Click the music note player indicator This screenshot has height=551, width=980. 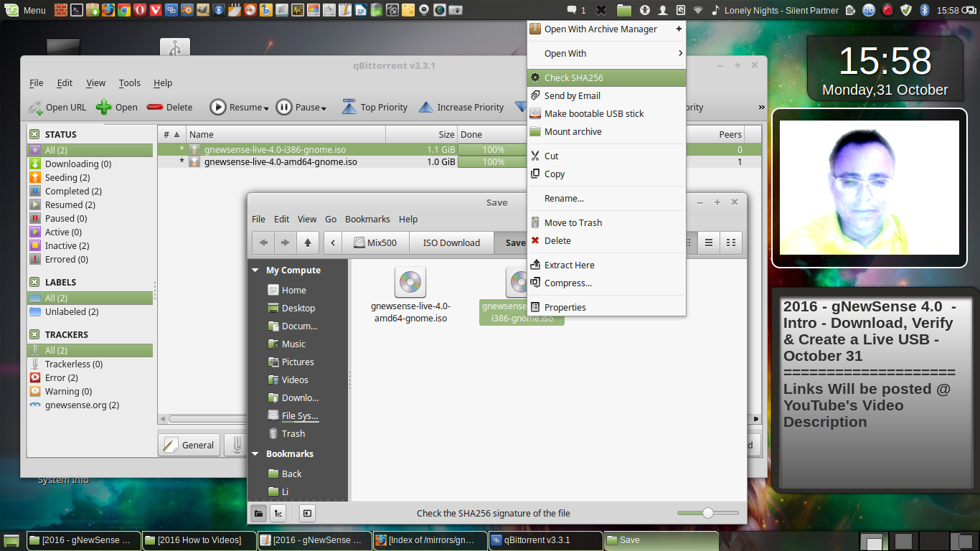point(715,10)
